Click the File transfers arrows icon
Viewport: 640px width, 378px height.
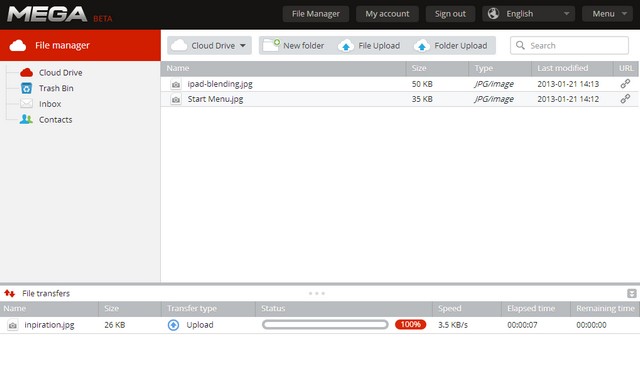coord(9,293)
